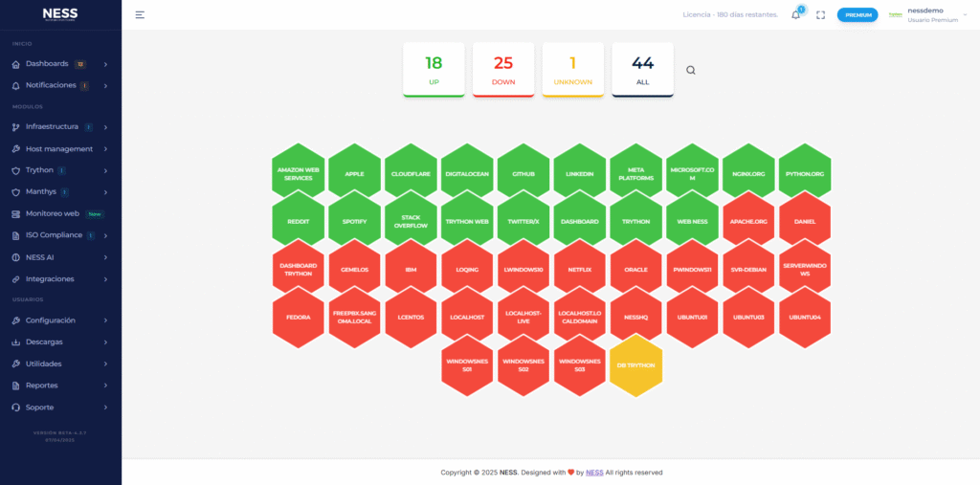Viewport: 980px width, 485px height.
Task: Filter hosts by the 1 UNKNOWN card
Action: (x=573, y=70)
